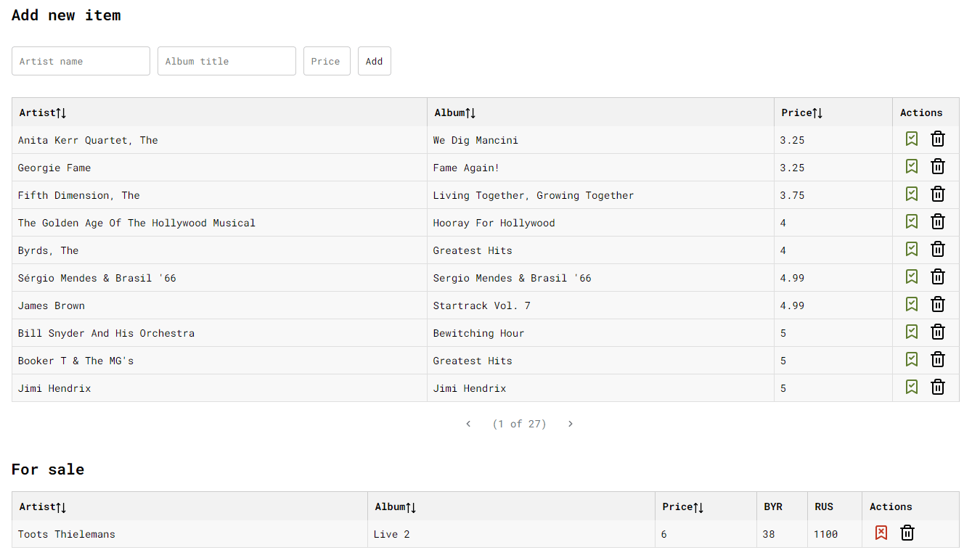Viewport: 980px width, 558px height.
Task: Mark Sérgio Mendes & Brasil '66 for sale
Action: pyautogui.click(x=912, y=277)
